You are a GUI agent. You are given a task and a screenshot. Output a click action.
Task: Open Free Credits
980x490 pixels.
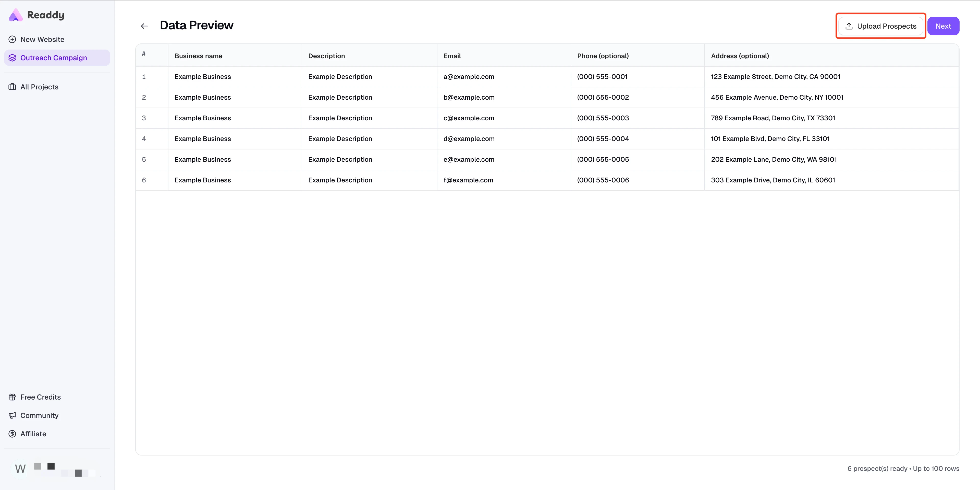(x=40, y=397)
